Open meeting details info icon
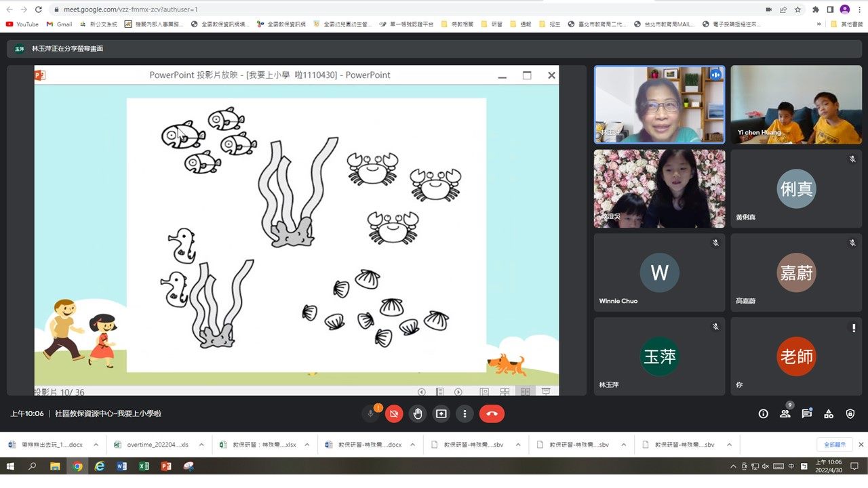This screenshot has height=488, width=868. pos(763,413)
